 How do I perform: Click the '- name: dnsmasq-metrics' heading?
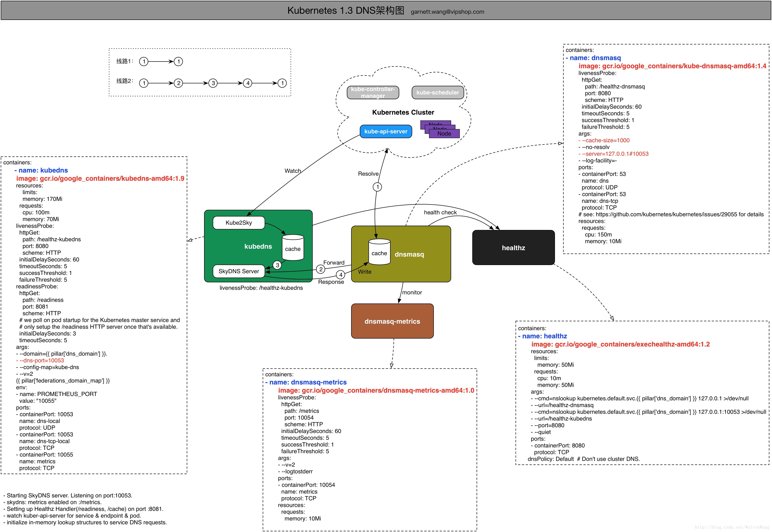(306, 382)
